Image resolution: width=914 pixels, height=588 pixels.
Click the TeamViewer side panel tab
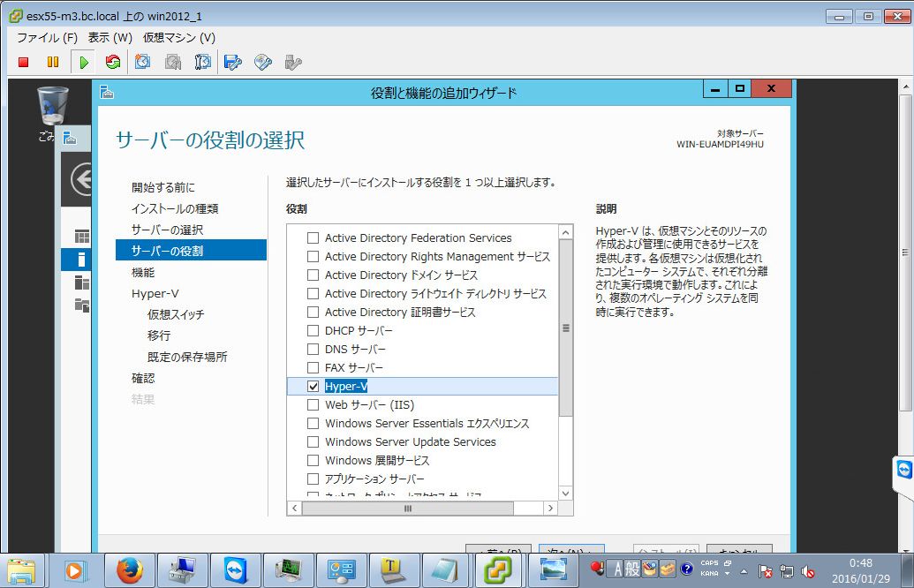(x=903, y=469)
